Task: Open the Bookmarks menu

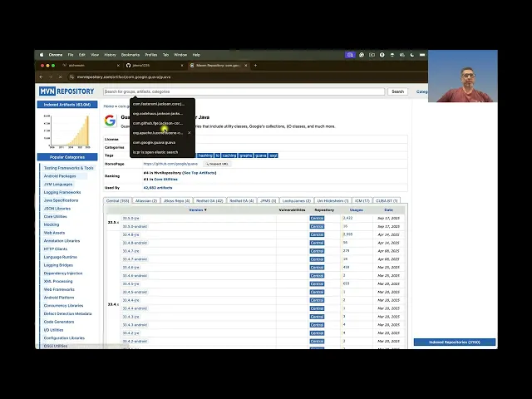Action: click(x=131, y=55)
